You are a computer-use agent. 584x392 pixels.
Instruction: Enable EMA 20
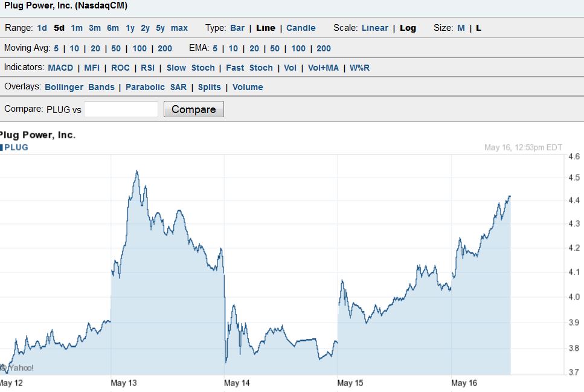254,48
